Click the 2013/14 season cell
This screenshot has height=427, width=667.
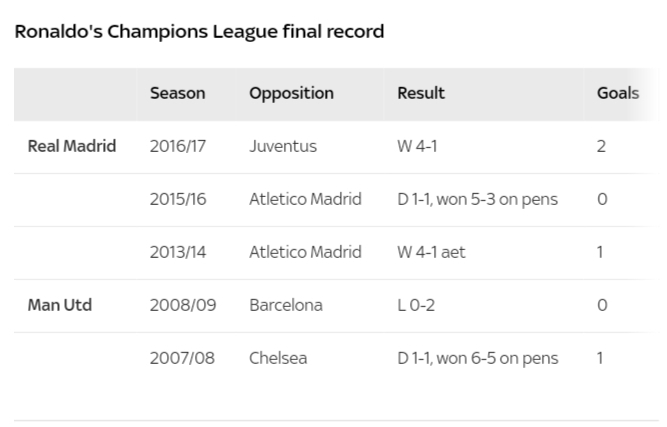pyautogui.click(x=178, y=252)
